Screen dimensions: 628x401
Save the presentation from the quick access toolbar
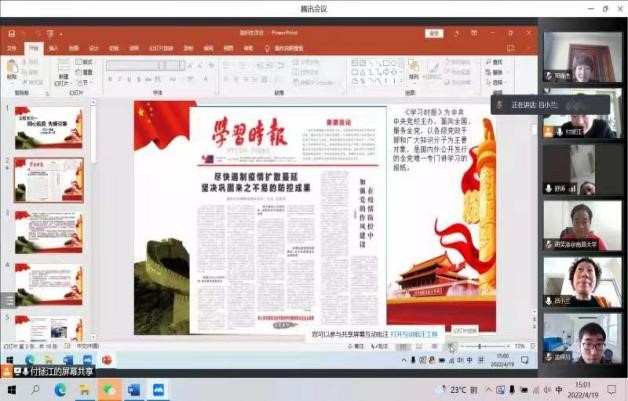coord(12,34)
